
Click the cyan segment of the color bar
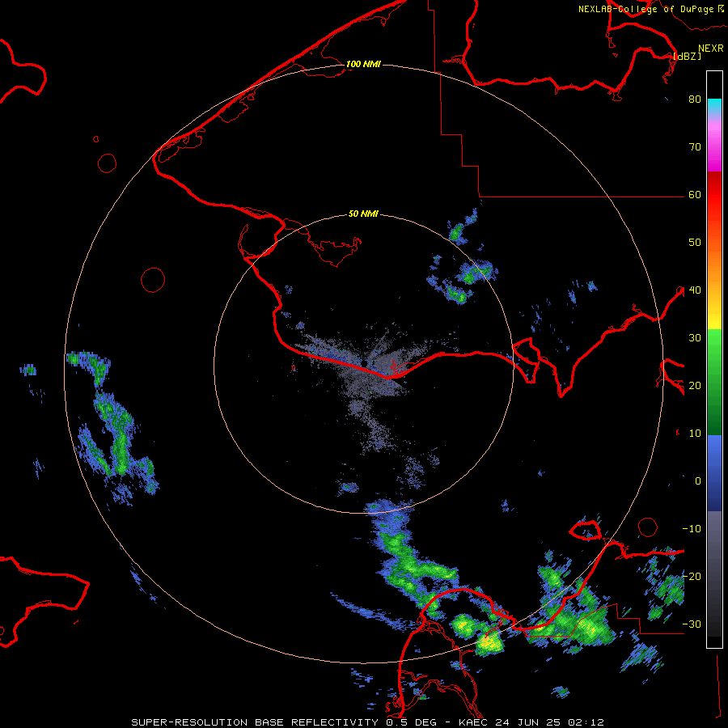714,107
